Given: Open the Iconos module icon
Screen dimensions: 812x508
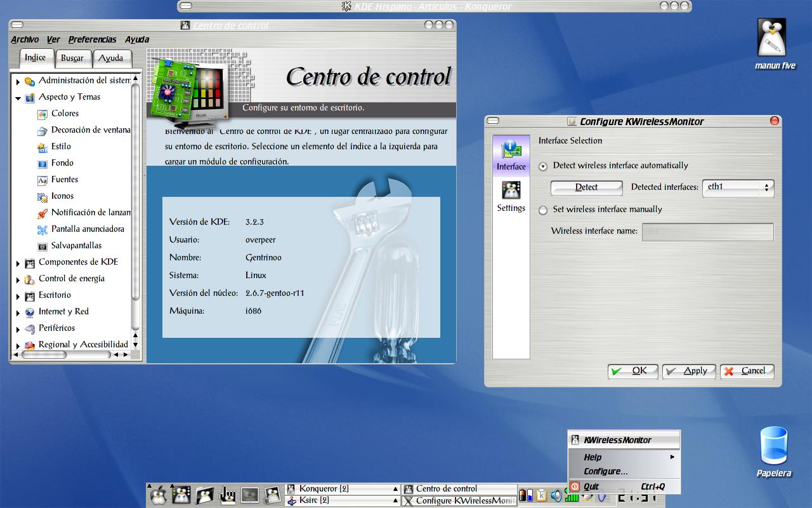Looking at the screenshot, I should [x=42, y=197].
